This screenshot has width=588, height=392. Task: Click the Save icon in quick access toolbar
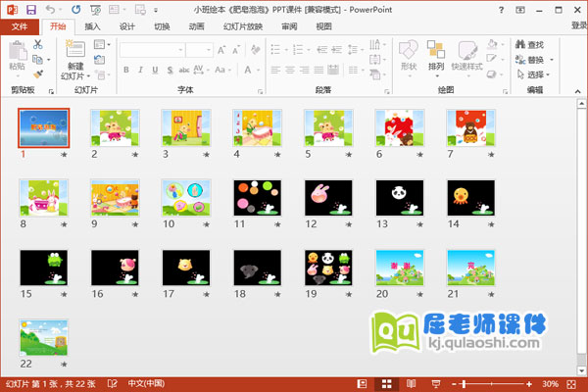pos(31,10)
